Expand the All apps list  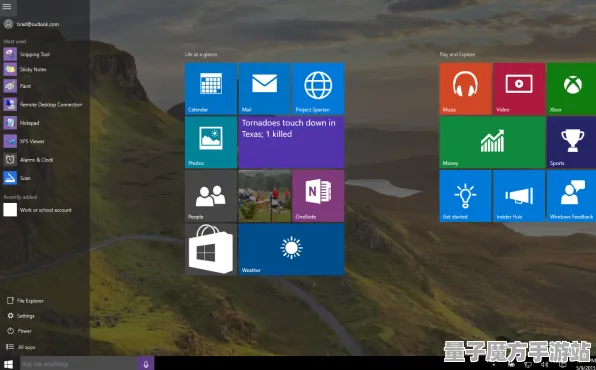[x=21, y=347]
